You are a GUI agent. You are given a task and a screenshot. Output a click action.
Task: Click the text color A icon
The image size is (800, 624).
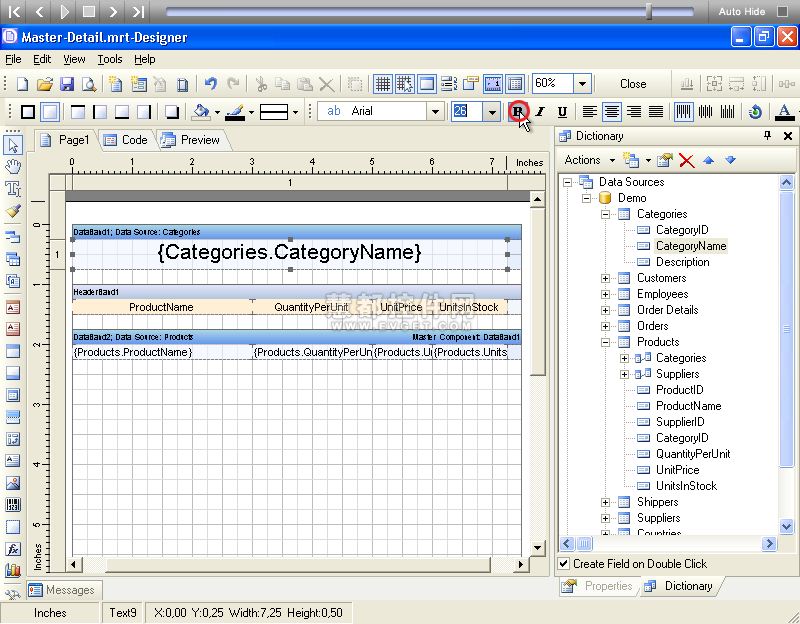784,111
